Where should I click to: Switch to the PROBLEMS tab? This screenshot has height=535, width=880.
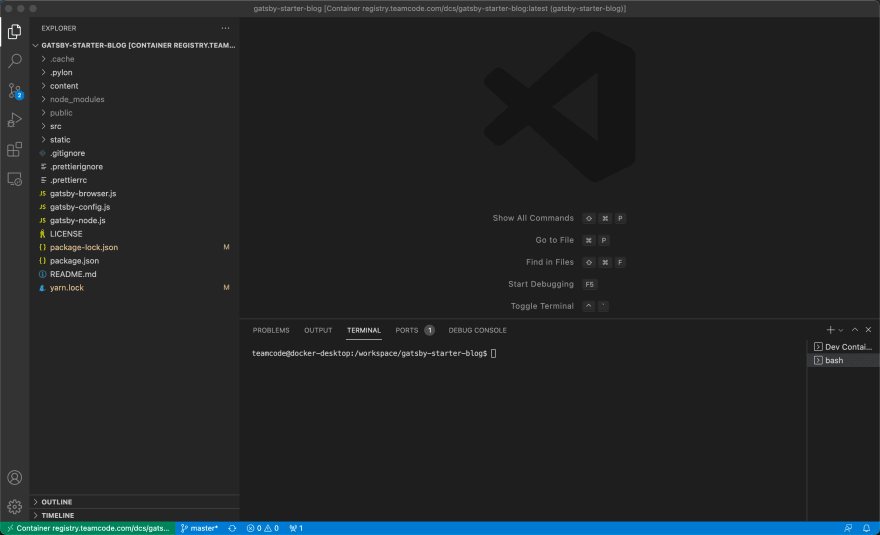[271, 331]
